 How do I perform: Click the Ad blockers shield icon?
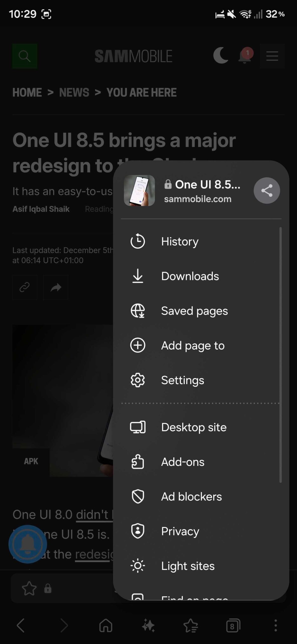(x=138, y=497)
